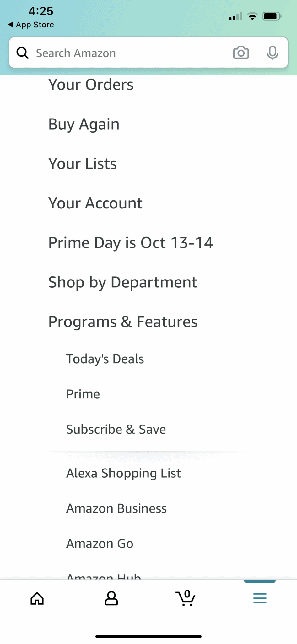
Task: Return to App Store via back arrow
Action: pos(31,25)
